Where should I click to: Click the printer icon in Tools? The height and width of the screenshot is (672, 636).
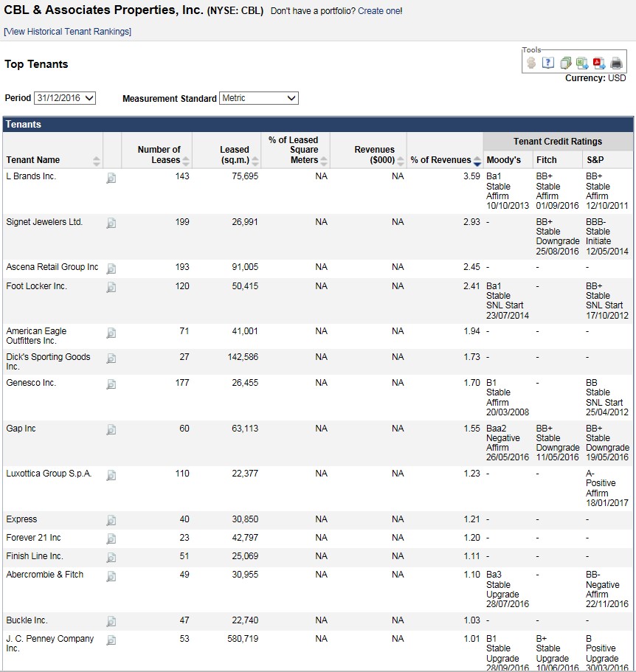coord(616,63)
